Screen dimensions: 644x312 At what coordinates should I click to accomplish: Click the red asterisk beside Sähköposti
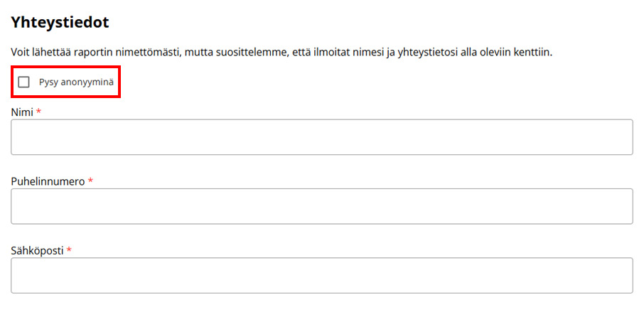pyautogui.click(x=69, y=251)
